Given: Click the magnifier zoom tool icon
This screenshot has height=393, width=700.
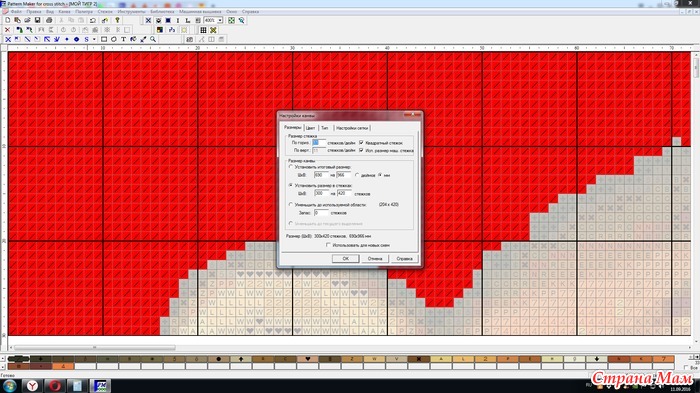Looking at the screenshot, I should (153, 39).
